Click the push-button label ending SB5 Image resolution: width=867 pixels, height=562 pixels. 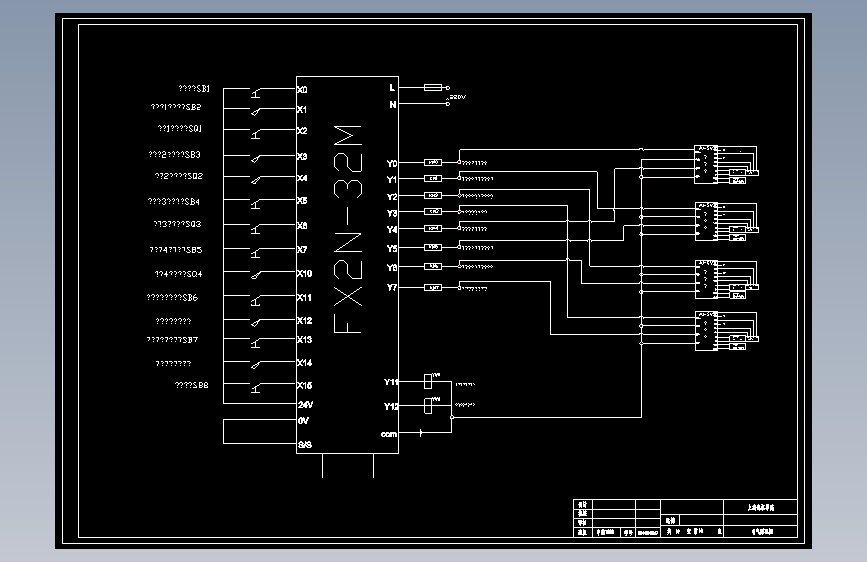pos(176,250)
